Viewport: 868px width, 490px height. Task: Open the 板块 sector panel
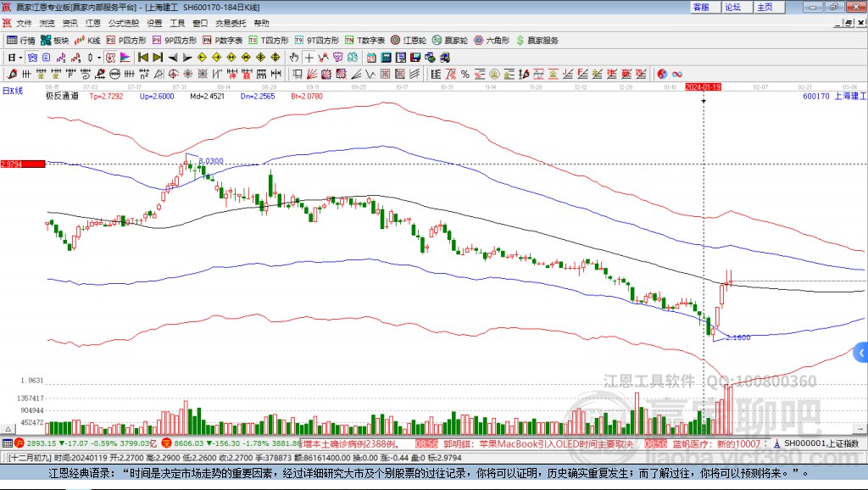(55, 40)
